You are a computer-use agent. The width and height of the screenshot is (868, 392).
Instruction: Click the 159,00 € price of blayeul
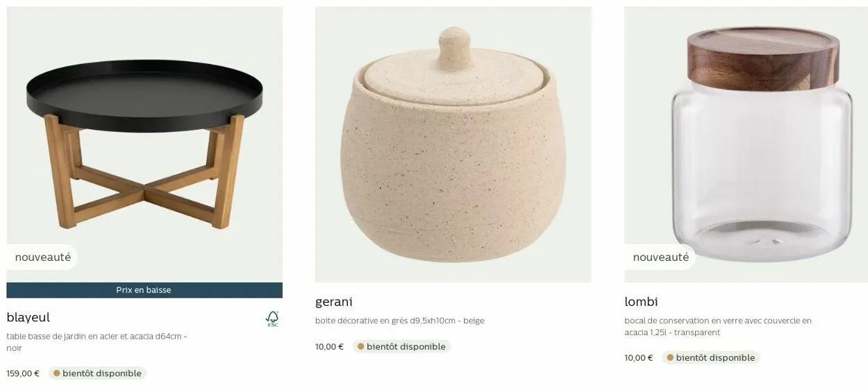pos(23,373)
